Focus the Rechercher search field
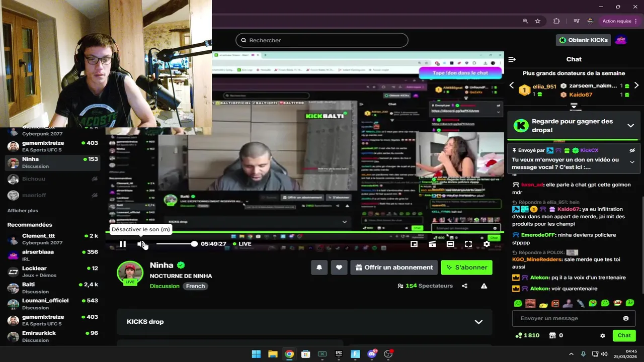Image resolution: width=644 pixels, height=362 pixels. pos(322,40)
